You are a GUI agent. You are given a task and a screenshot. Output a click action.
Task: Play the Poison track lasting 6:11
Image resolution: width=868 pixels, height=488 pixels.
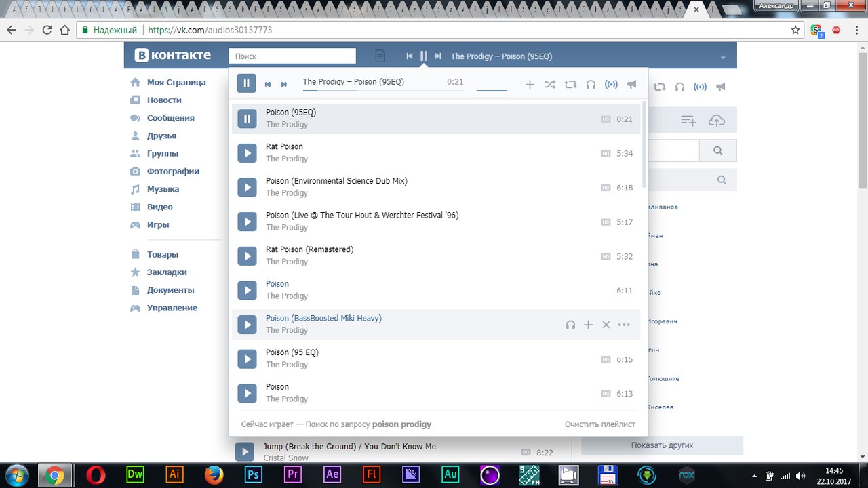(247, 291)
